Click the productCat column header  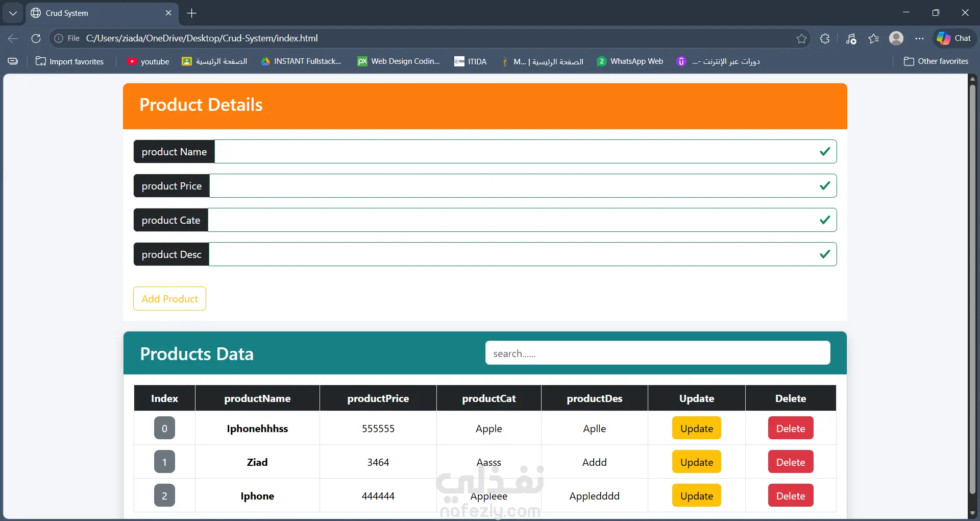click(x=489, y=398)
